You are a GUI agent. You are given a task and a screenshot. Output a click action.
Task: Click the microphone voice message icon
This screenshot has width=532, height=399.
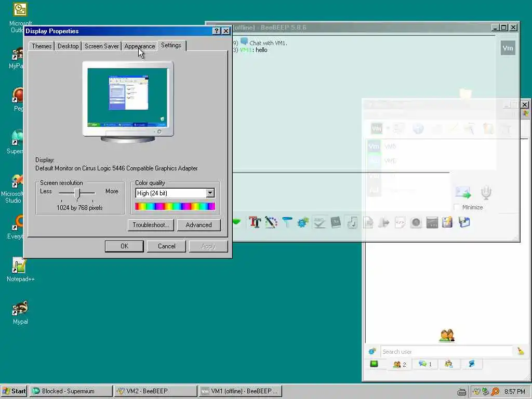pos(486,192)
